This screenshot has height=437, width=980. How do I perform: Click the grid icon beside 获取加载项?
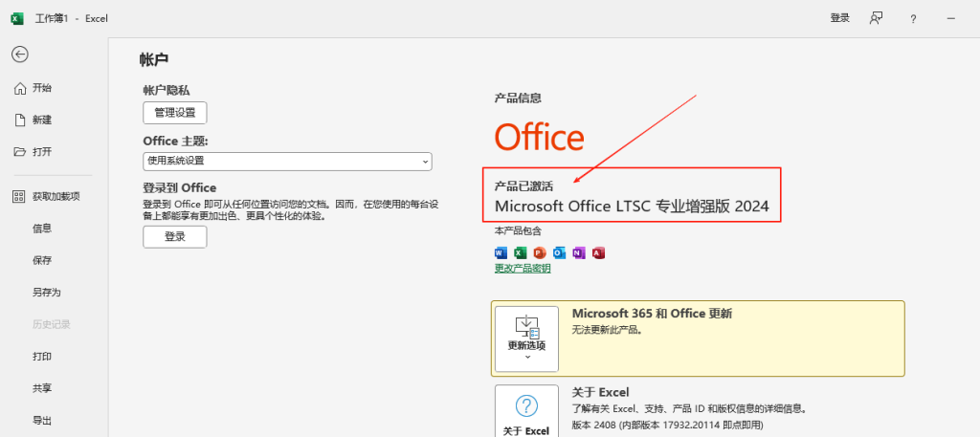click(x=19, y=197)
